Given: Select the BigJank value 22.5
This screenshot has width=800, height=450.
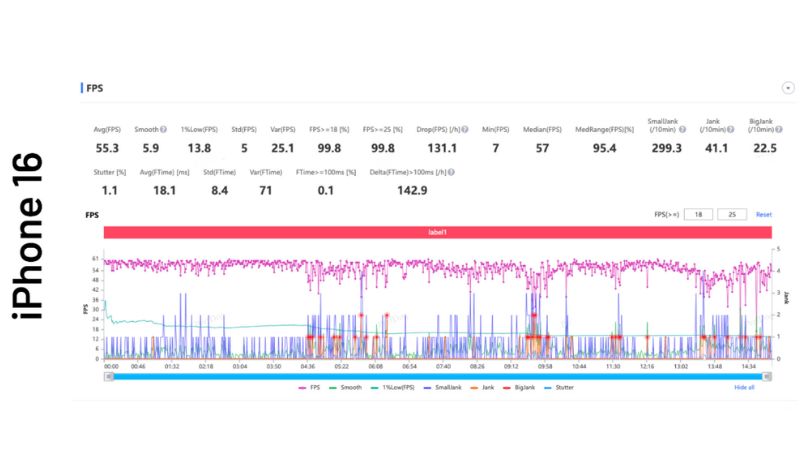Looking at the screenshot, I should click(765, 148).
